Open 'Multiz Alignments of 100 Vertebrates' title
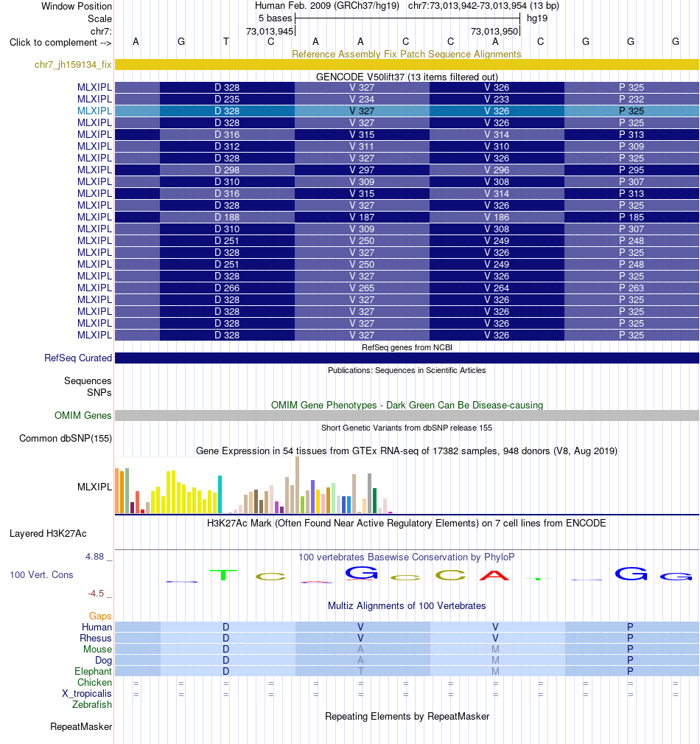The image size is (700, 744). point(407,606)
